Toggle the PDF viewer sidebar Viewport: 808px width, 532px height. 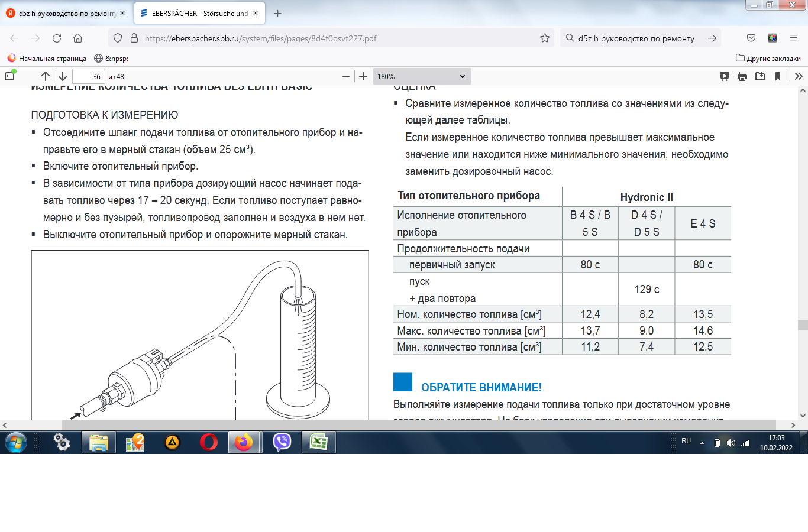click(x=9, y=76)
